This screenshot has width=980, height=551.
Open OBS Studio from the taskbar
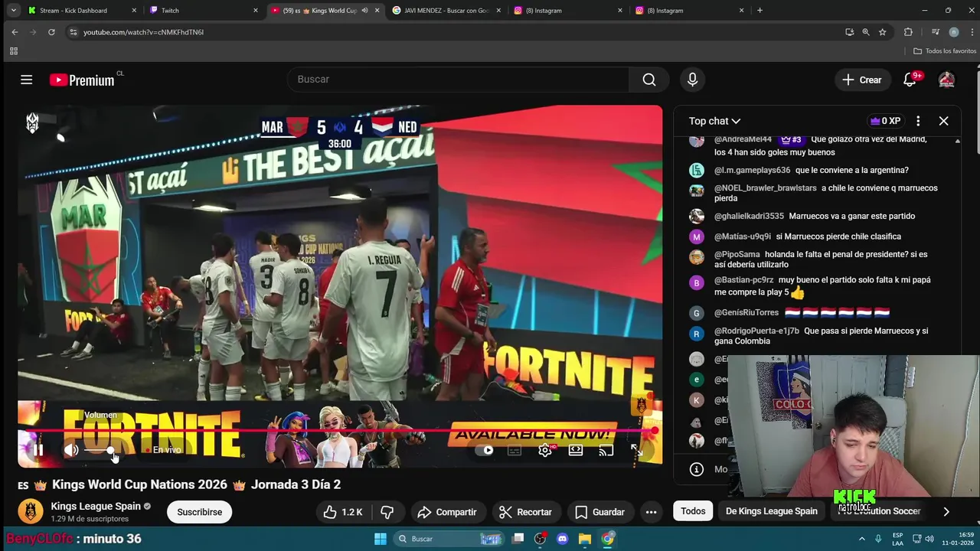pos(541,539)
